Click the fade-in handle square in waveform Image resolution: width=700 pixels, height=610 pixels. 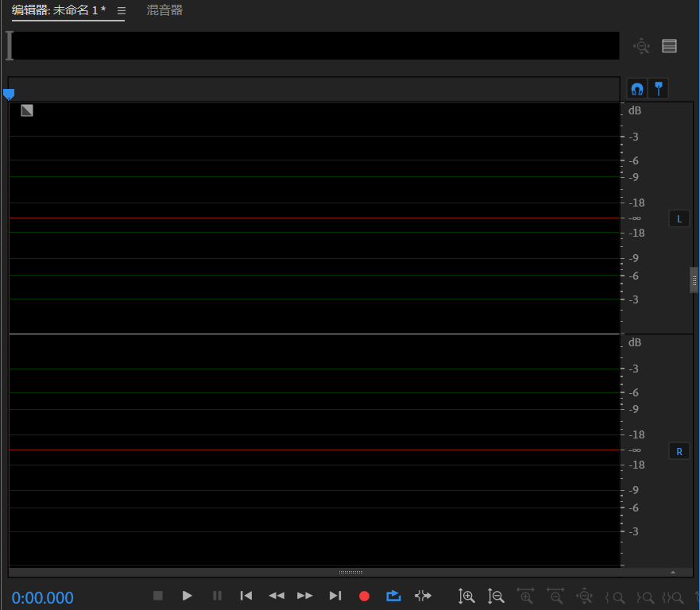coord(27,110)
